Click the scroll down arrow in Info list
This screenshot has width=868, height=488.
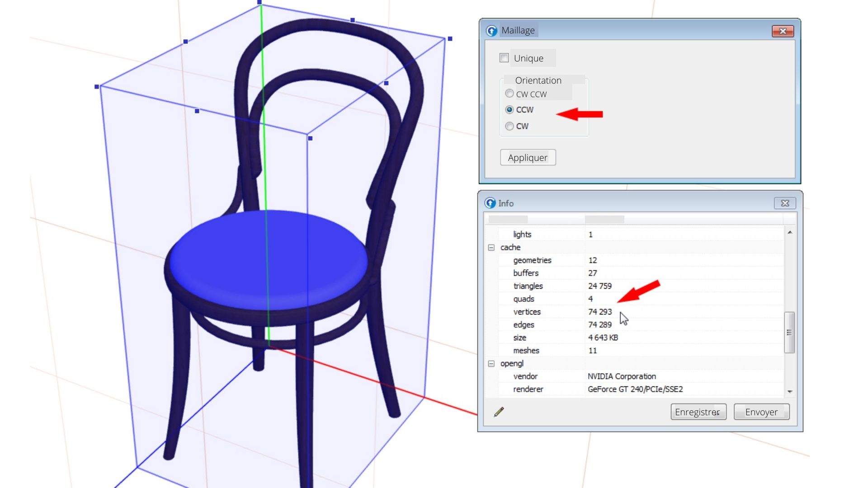click(x=790, y=391)
